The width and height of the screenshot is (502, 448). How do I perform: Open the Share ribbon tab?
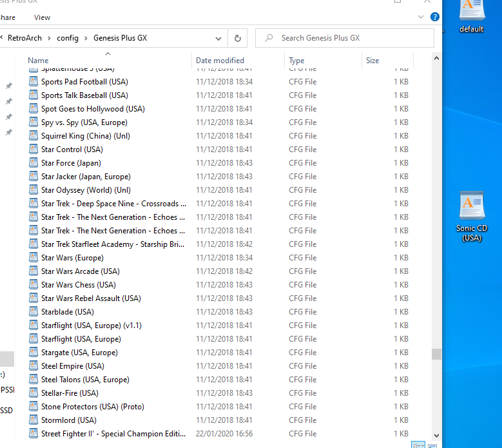tap(7, 17)
